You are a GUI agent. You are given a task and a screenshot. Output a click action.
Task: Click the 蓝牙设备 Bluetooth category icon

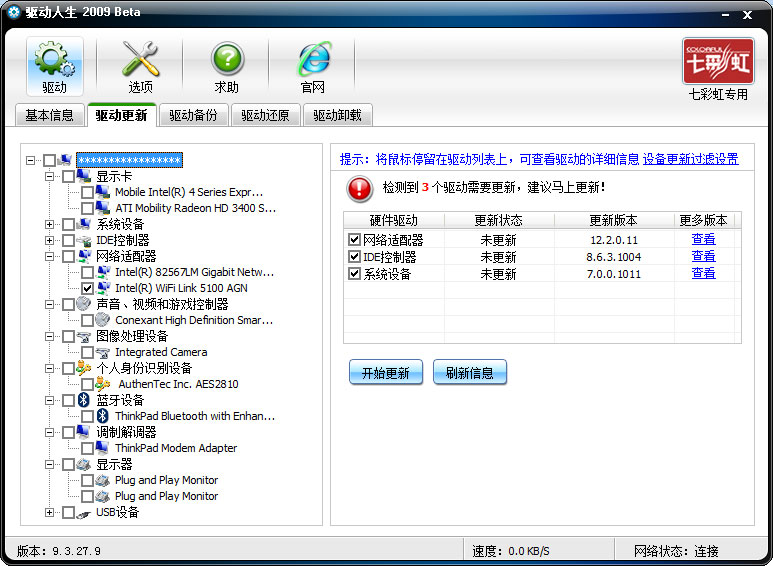pyautogui.click(x=84, y=400)
